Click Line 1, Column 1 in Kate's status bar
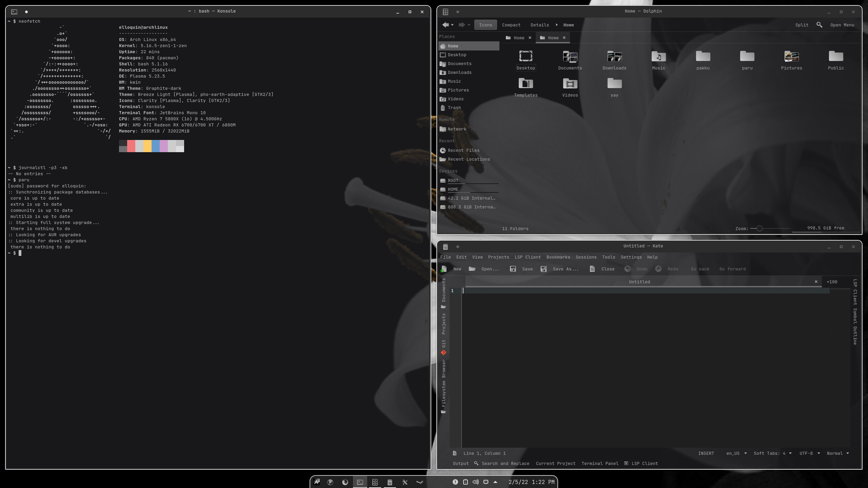 pyautogui.click(x=485, y=453)
